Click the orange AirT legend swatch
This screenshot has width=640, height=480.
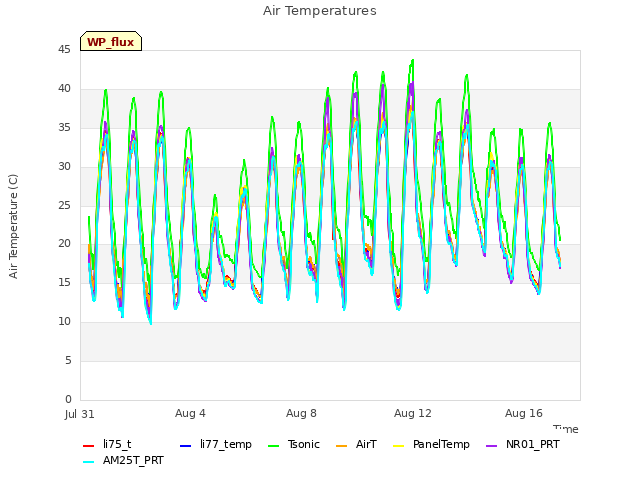point(341,445)
